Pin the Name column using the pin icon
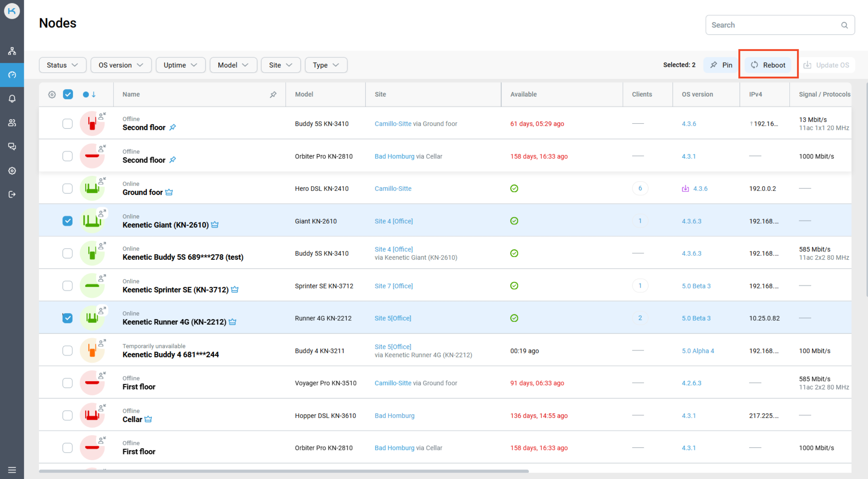 pos(273,95)
